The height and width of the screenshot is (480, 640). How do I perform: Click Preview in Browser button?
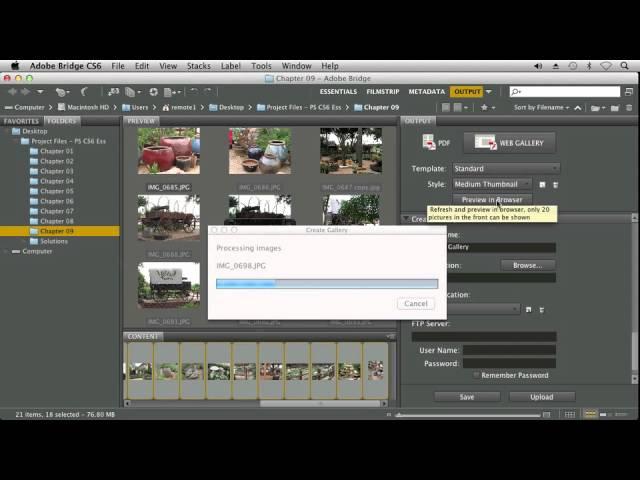[x=492, y=200]
